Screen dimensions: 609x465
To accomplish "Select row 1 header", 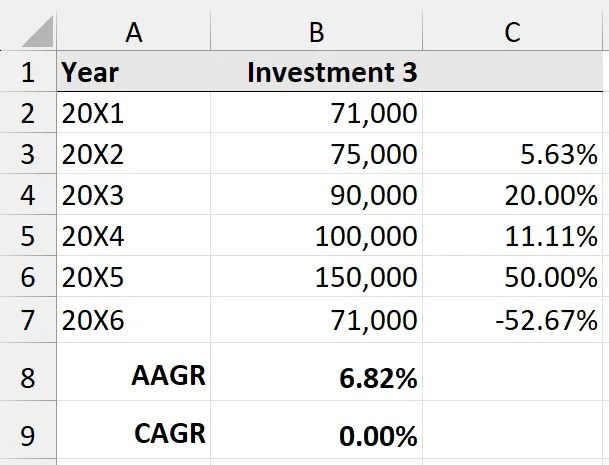I will coord(28,73).
